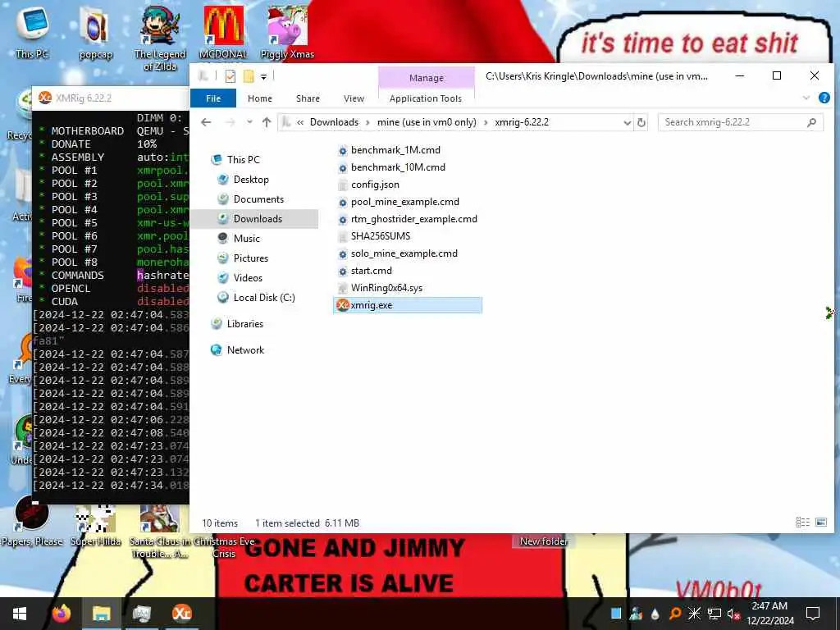Select the MCDONAL desktop shortcut

point(223,32)
